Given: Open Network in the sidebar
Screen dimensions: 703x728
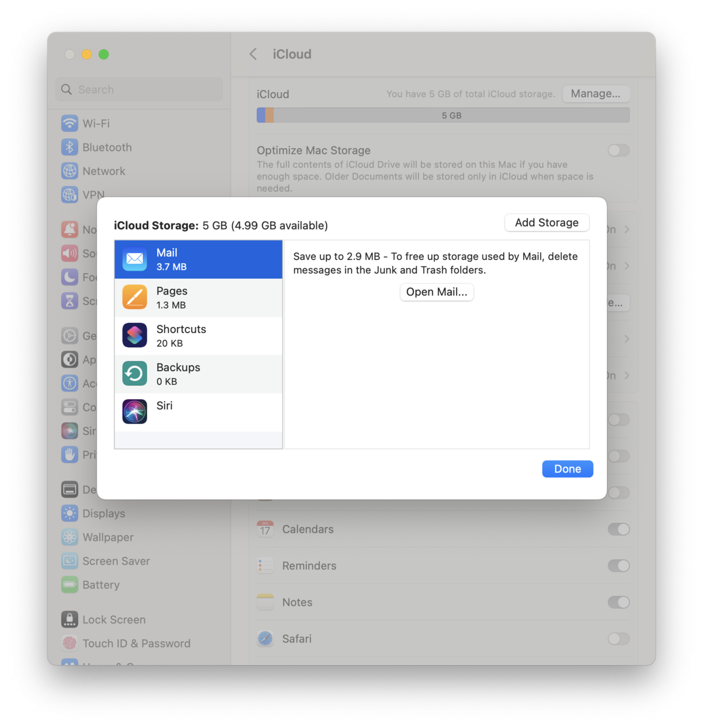Looking at the screenshot, I should point(139,171).
